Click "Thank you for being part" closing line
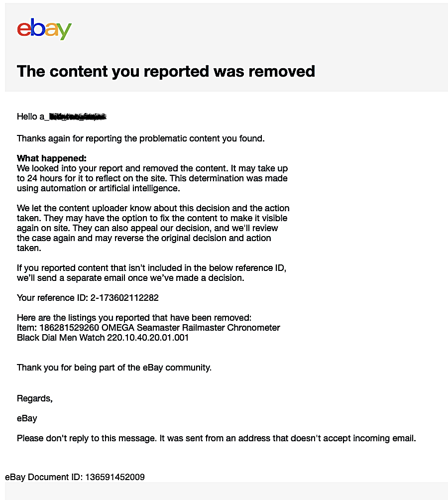 [x=114, y=368]
